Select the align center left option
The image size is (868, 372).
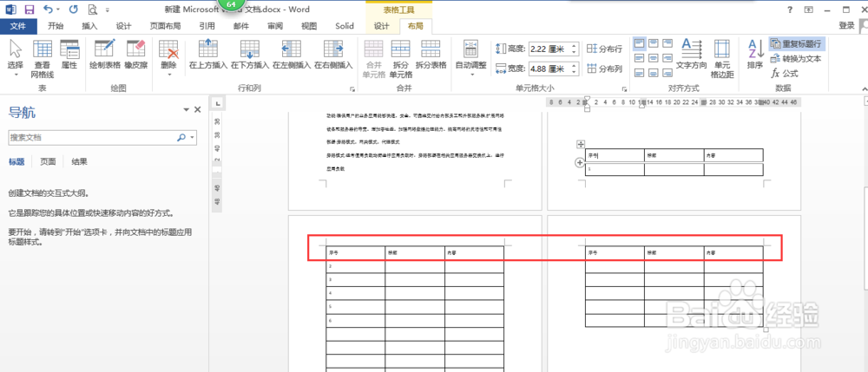640,57
